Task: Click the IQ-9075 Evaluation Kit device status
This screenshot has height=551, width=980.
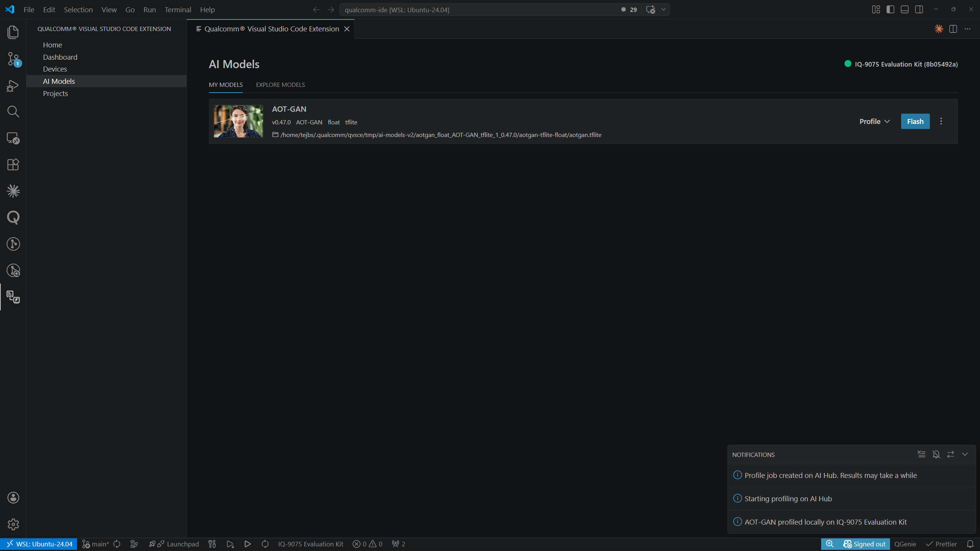Action: click(901, 64)
